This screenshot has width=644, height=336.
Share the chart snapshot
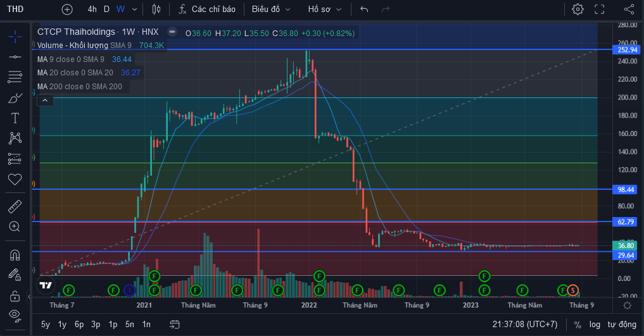(629, 9)
